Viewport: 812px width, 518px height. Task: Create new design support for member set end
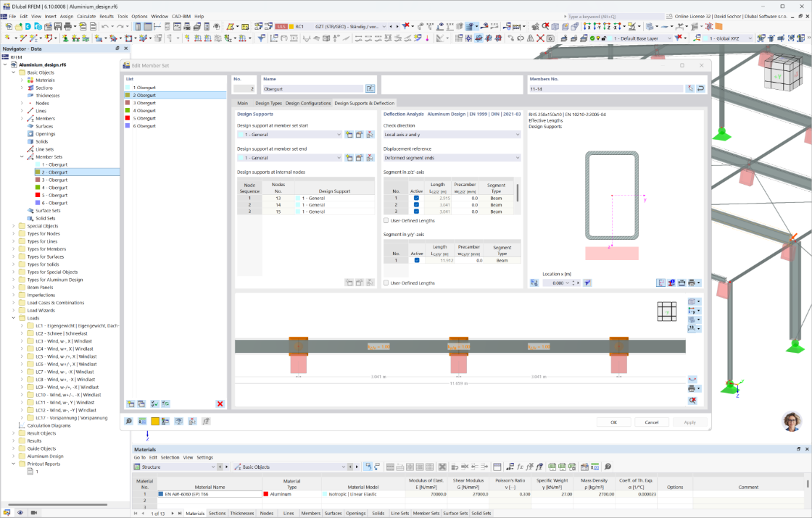349,158
